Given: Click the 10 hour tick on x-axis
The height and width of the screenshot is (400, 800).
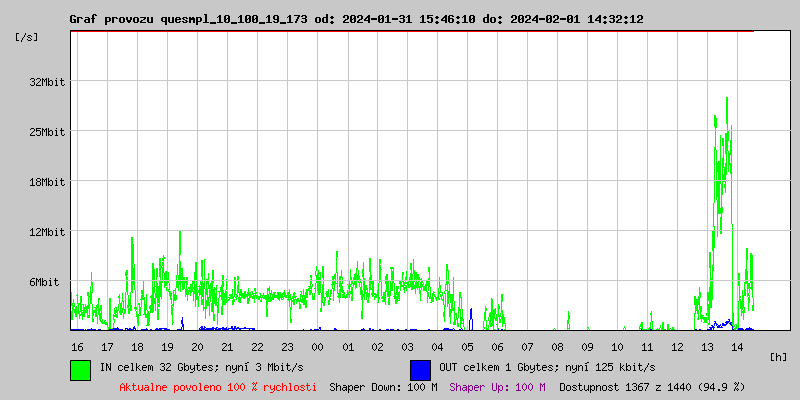Looking at the screenshot, I should pos(618,346).
